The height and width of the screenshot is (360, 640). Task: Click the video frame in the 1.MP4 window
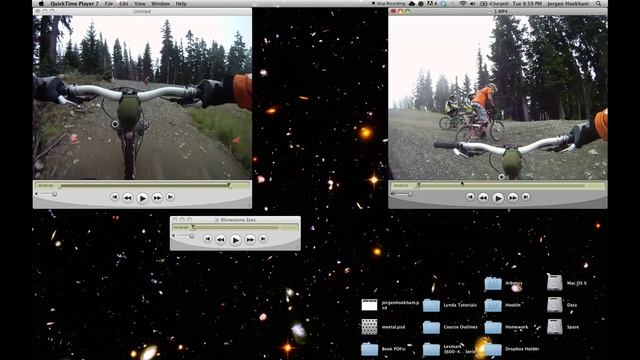[x=498, y=98]
